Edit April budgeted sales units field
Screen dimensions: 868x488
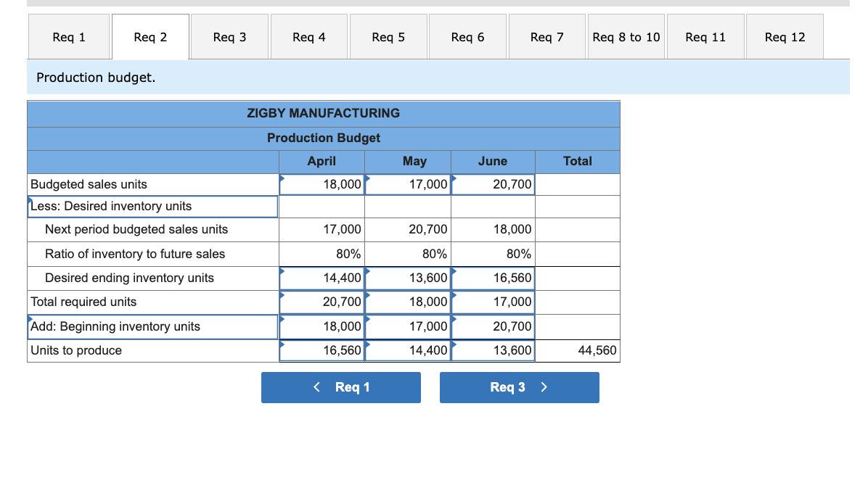[x=322, y=184]
